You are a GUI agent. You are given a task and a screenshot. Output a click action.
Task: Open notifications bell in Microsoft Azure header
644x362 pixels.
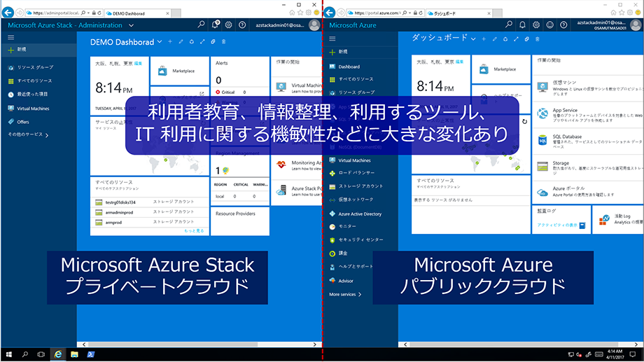tap(522, 25)
